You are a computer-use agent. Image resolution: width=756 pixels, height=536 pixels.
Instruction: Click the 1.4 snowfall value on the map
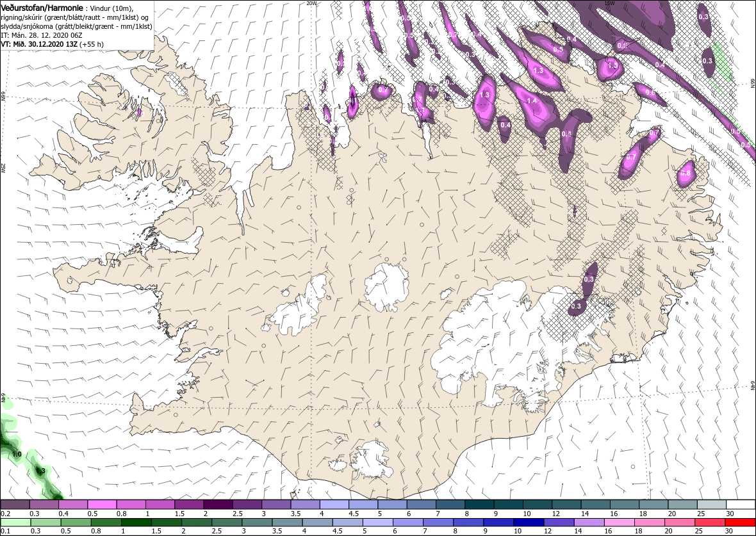532,101
